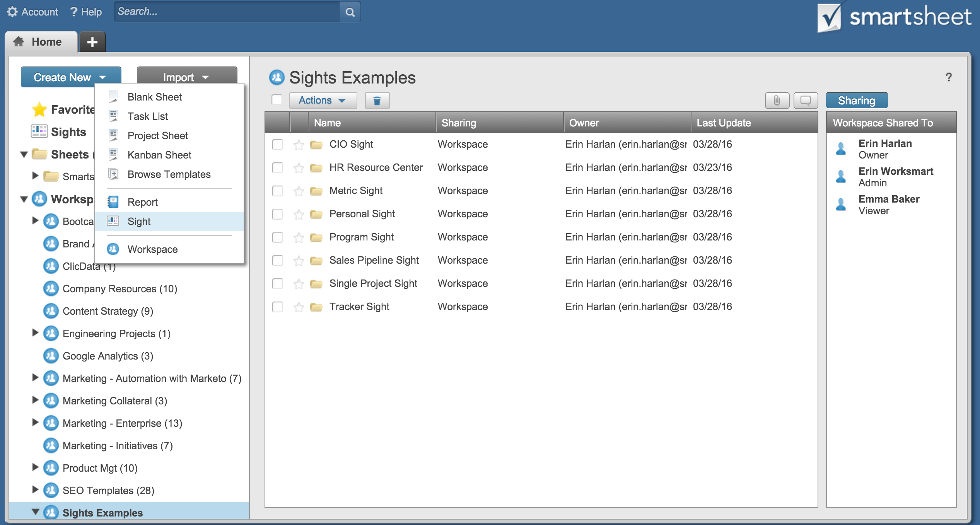Viewport: 980px width, 525px height.
Task: Expand the Engineering Projects workspace
Action: click(35, 333)
